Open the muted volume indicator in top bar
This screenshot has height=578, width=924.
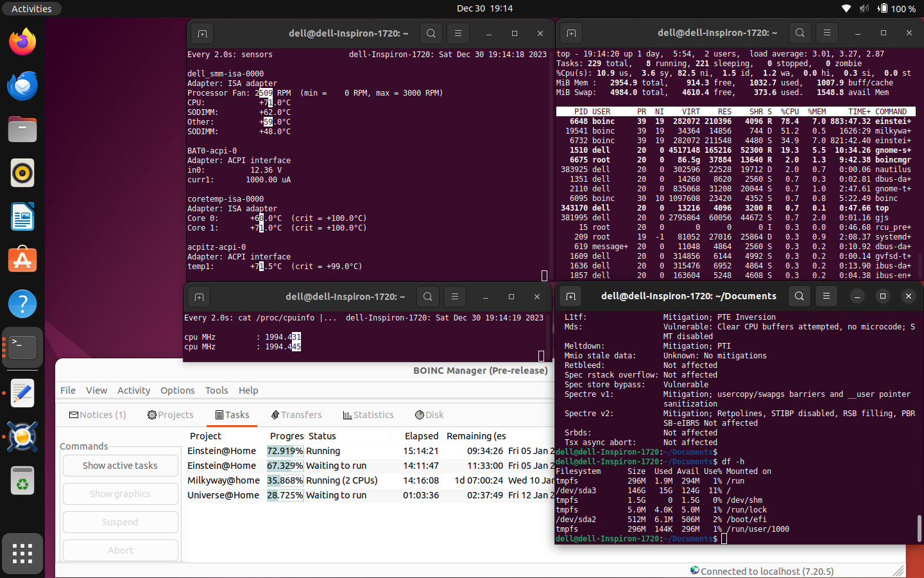[x=864, y=8]
